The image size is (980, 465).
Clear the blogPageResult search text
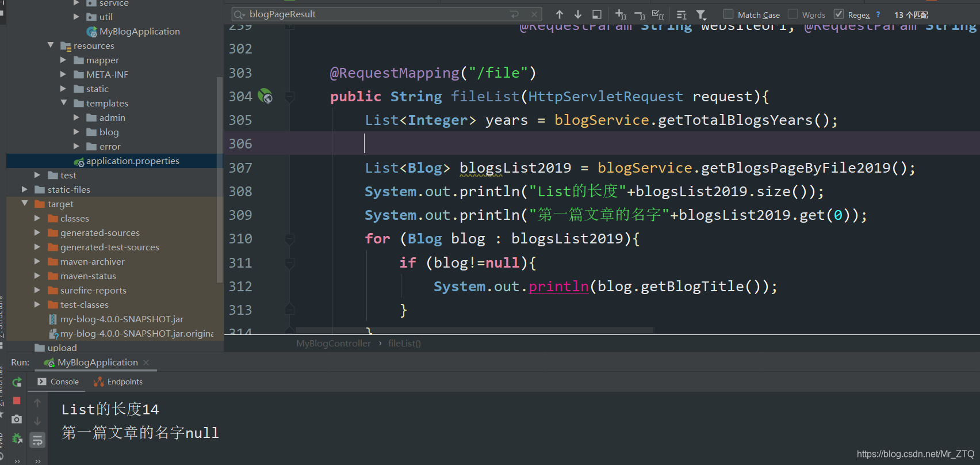click(534, 14)
